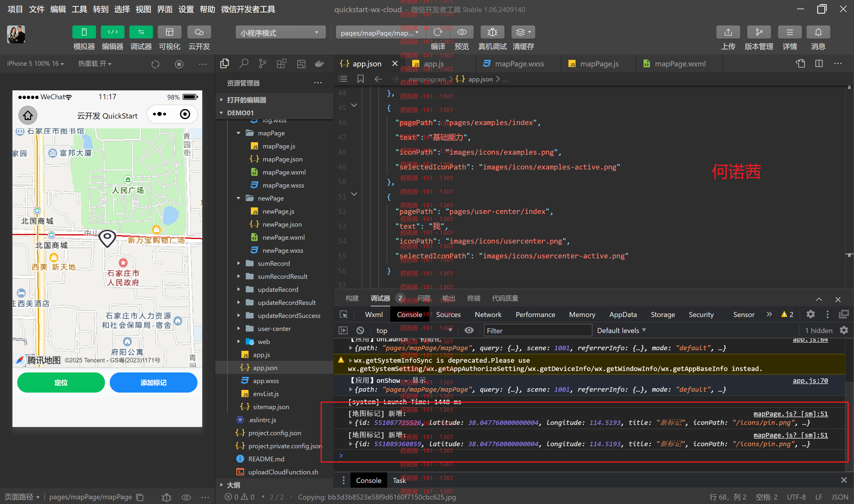Viewport: 854px width, 504px height.
Task: Open the 热重载 hot reload dropdown
Action: [95, 63]
